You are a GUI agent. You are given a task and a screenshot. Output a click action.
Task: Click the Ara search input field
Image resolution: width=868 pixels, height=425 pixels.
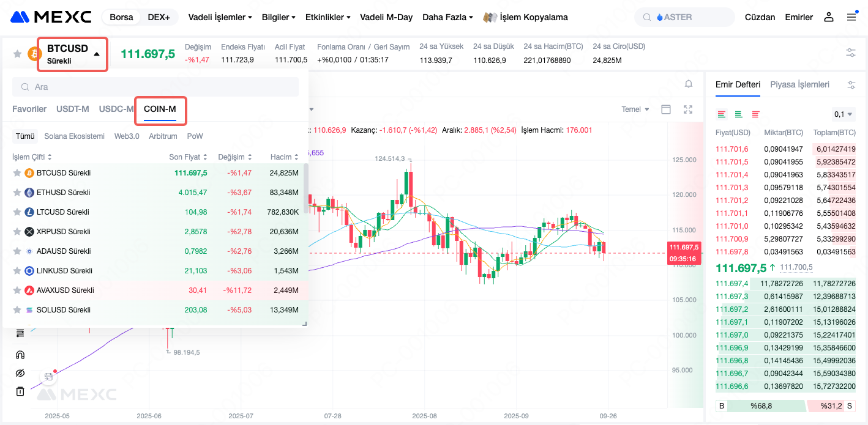(155, 87)
